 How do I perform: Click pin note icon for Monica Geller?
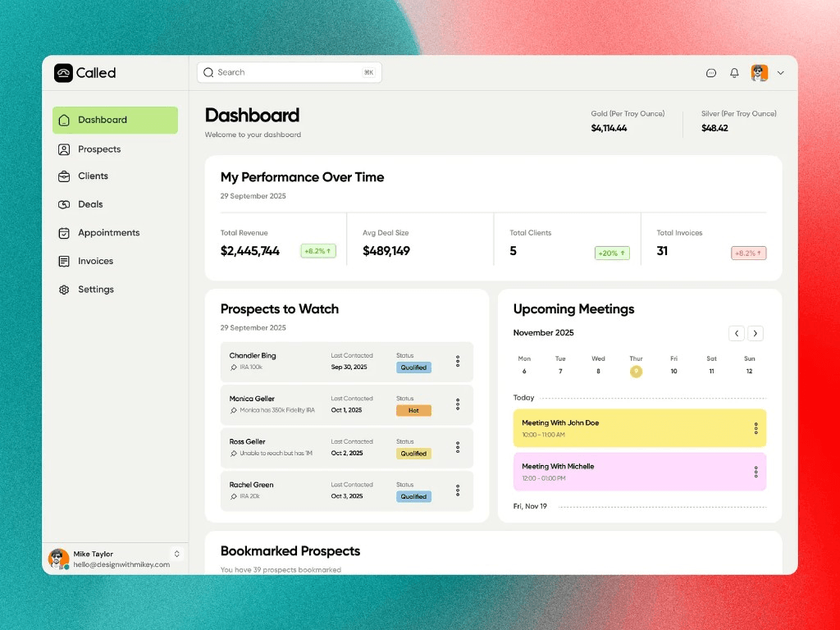[x=234, y=410]
